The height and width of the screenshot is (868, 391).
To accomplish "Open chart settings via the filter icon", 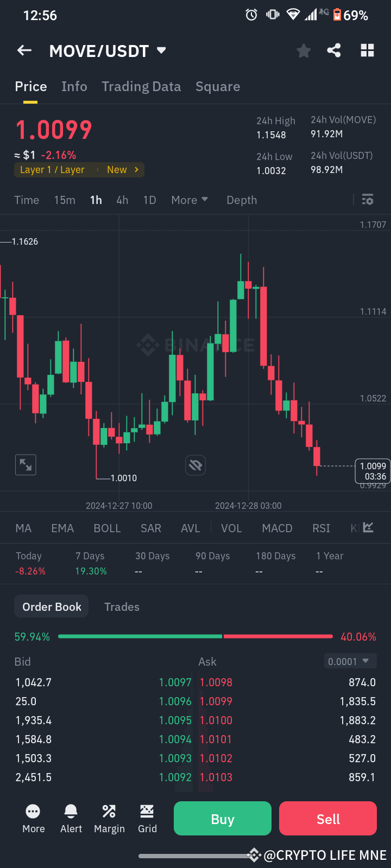I will pyautogui.click(x=368, y=200).
